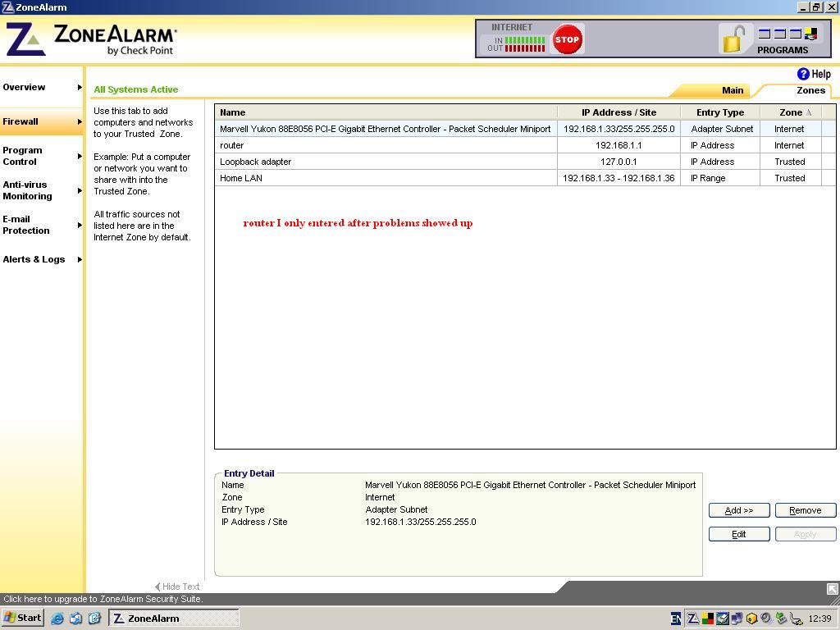The image size is (840, 630).
Task: Click the colored program icon above PROGRAMS
Action: pyautogui.click(x=811, y=34)
